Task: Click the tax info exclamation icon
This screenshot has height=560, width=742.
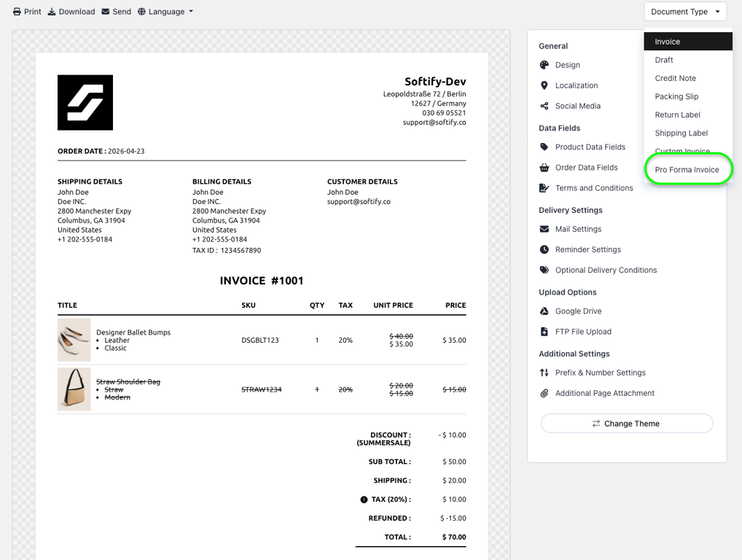Action: tap(364, 499)
